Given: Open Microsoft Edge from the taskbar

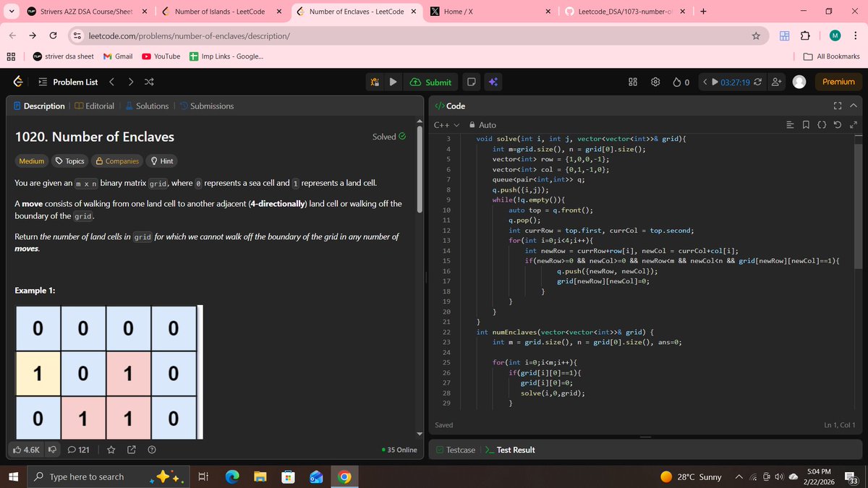Looking at the screenshot, I should coord(233,476).
